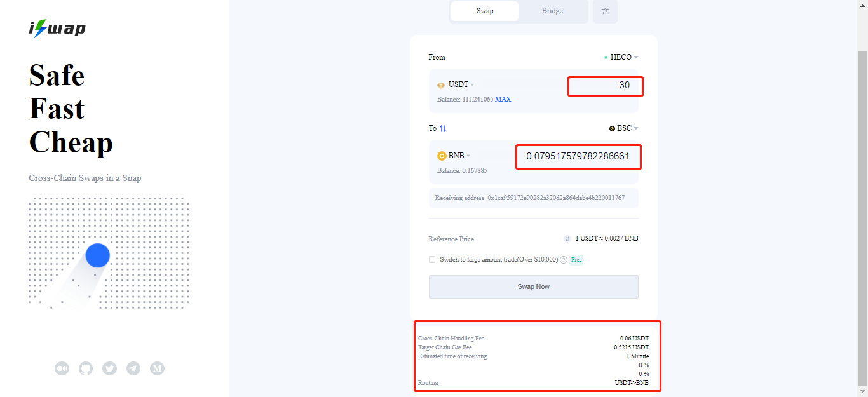The image size is (868, 397).
Task: Open the BSC target chain dropdown
Action: (624, 128)
